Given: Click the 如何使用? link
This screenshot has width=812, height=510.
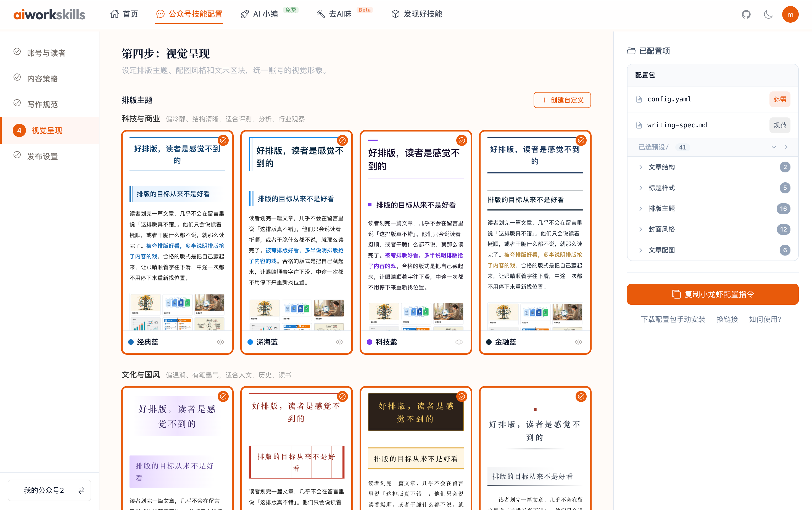Looking at the screenshot, I should [x=765, y=319].
